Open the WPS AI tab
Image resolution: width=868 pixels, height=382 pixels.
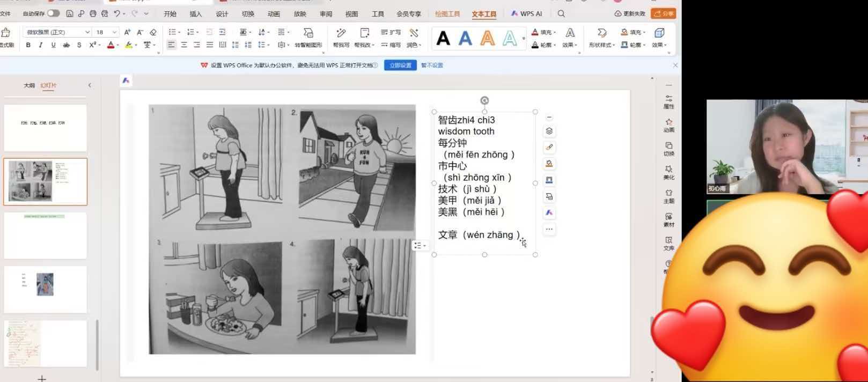[526, 13]
